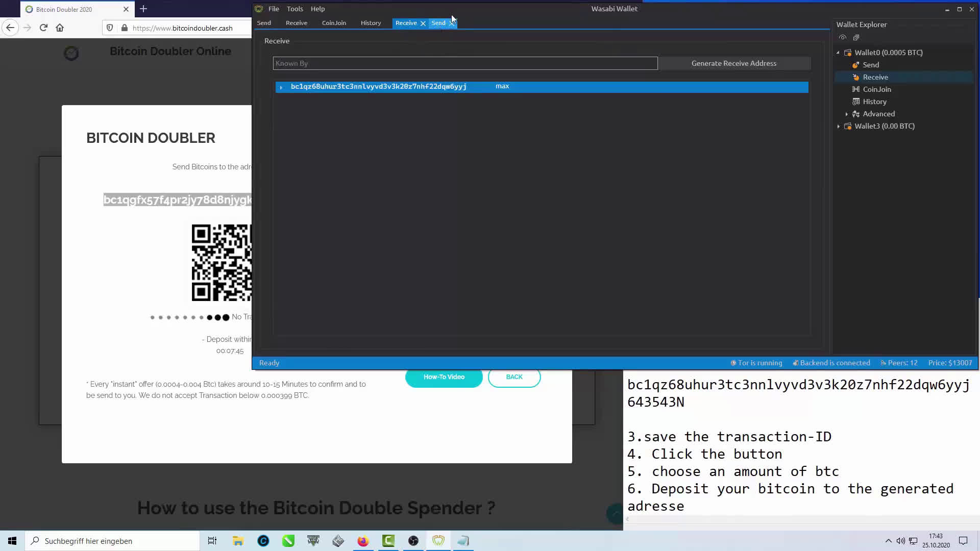
Task: Click the Known By input field
Action: (x=465, y=63)
